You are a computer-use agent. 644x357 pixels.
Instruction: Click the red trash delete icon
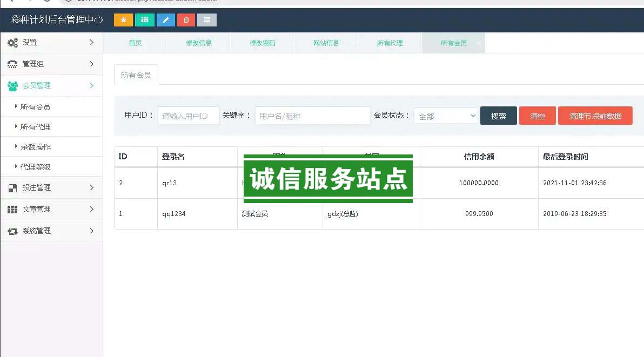click(186, 20)
